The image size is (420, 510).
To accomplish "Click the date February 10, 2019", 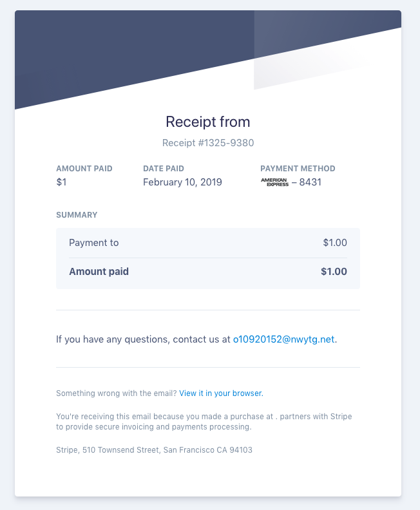I will pyautogui.click(x=182, y=182).
